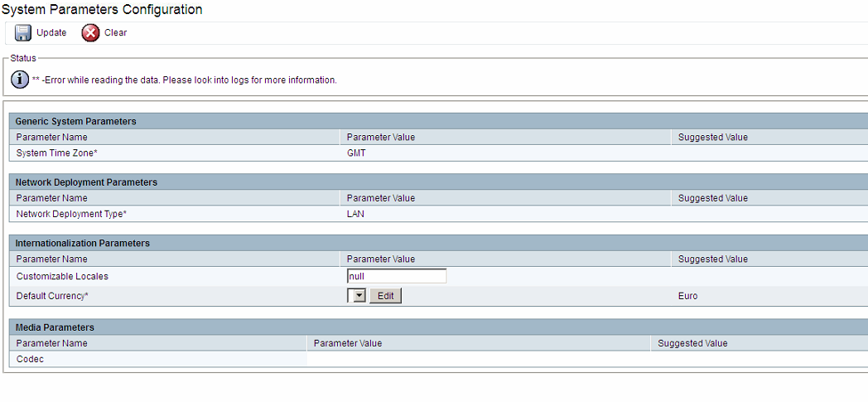
Task: Click the red X Clear icon
Action: [x=90, y=33]
